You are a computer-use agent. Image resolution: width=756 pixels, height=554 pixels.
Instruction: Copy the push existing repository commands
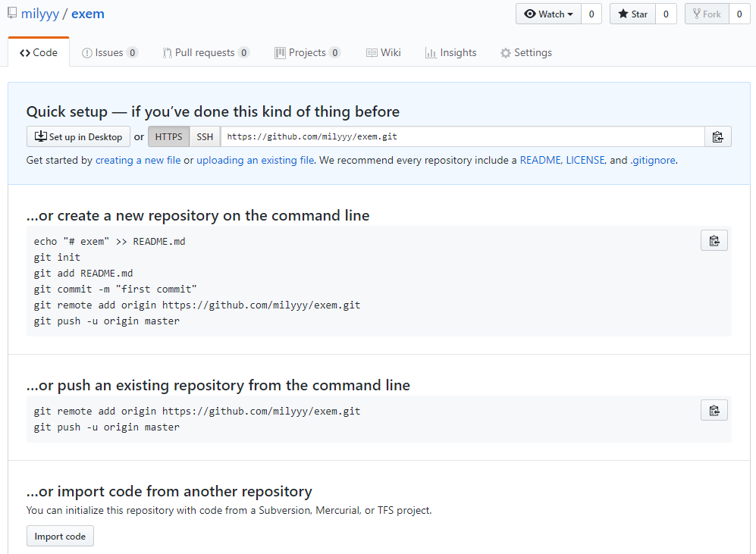point(714,411)
